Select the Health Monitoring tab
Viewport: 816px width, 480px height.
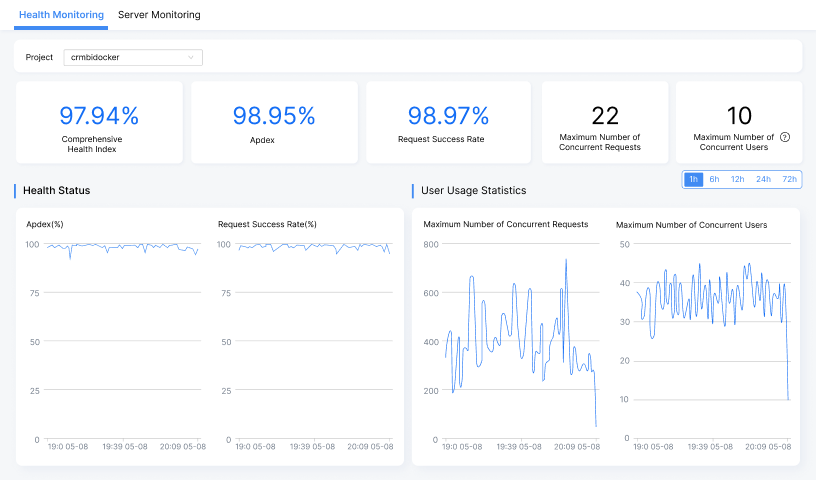click(x=62, y=15)
